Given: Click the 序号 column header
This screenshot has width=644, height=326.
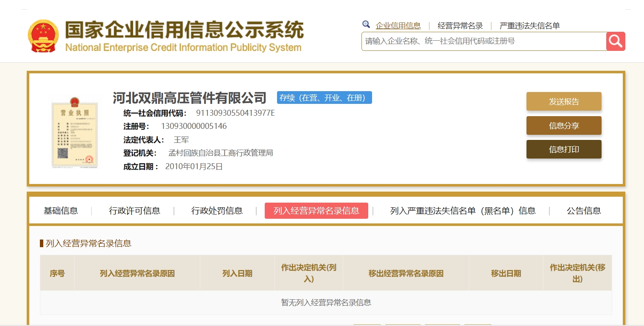Looking at the screenshot, I should pos(57,273).
